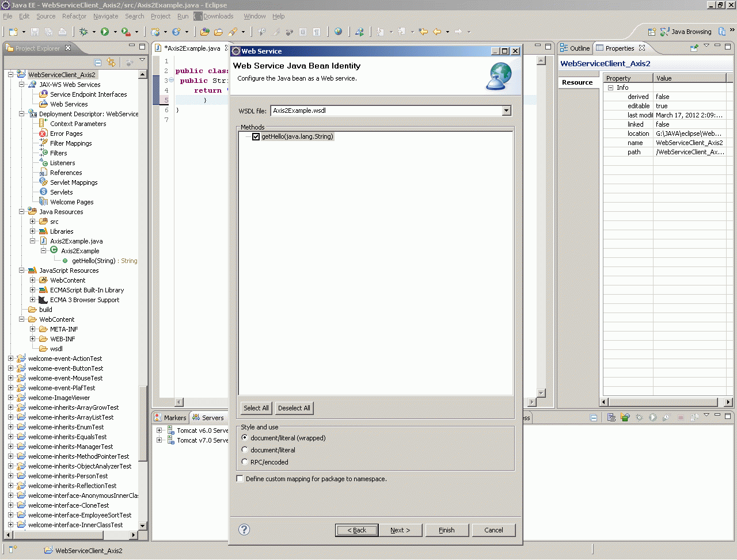Click the WSDL file input field
This screenshot has width=737, height=560.
[x=386, y=111]
